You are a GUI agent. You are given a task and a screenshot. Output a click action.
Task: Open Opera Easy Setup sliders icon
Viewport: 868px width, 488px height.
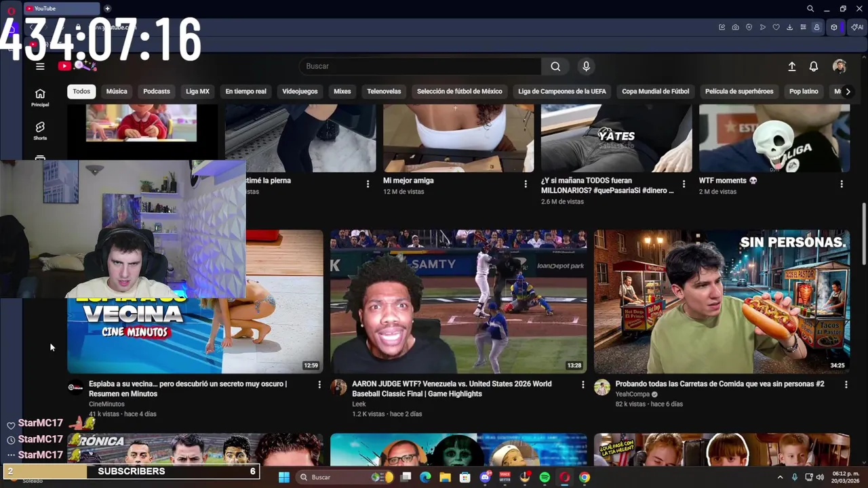click(x=804, y=27)
